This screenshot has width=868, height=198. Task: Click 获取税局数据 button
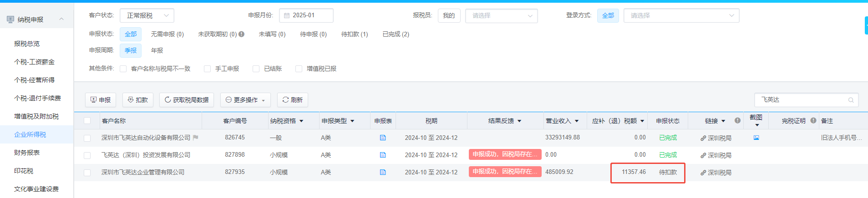[187, 100]
